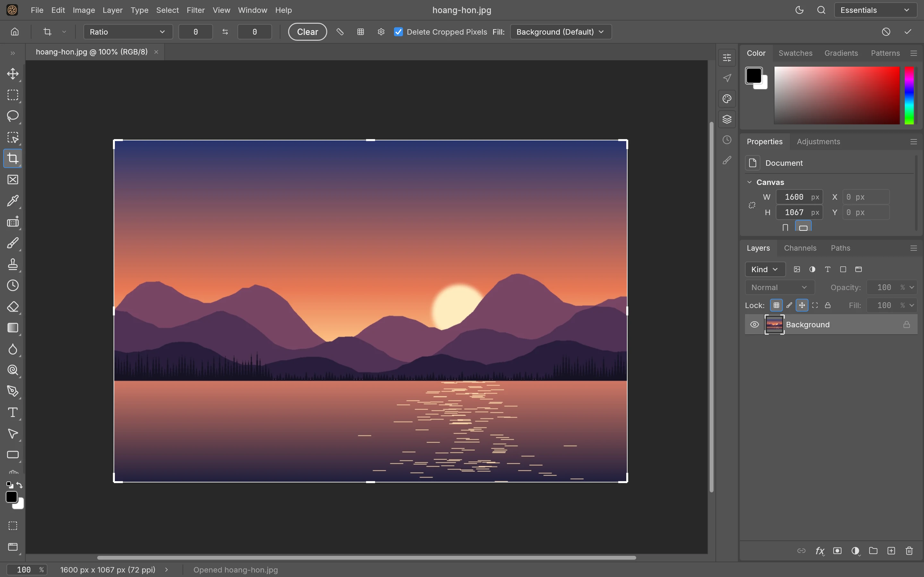Hide the Background layer visibility eye
This screenshot has height=577, width=924.
tap(755, 325)
